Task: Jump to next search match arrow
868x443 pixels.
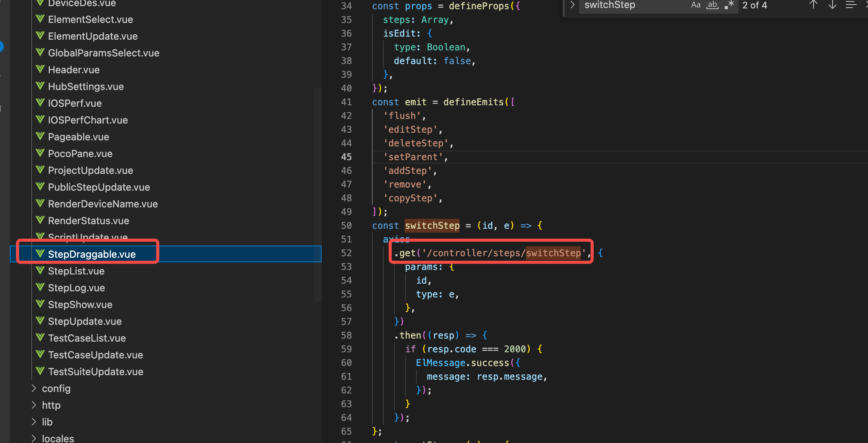Action: (832, 5)
